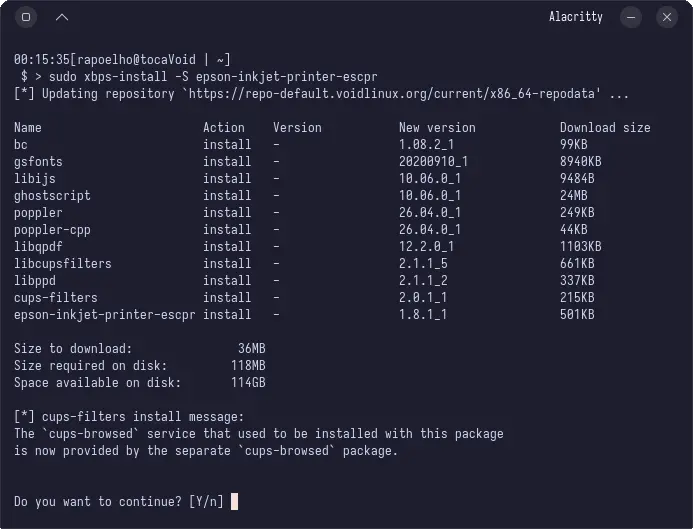Click the square window menu icon

point(26,17)
